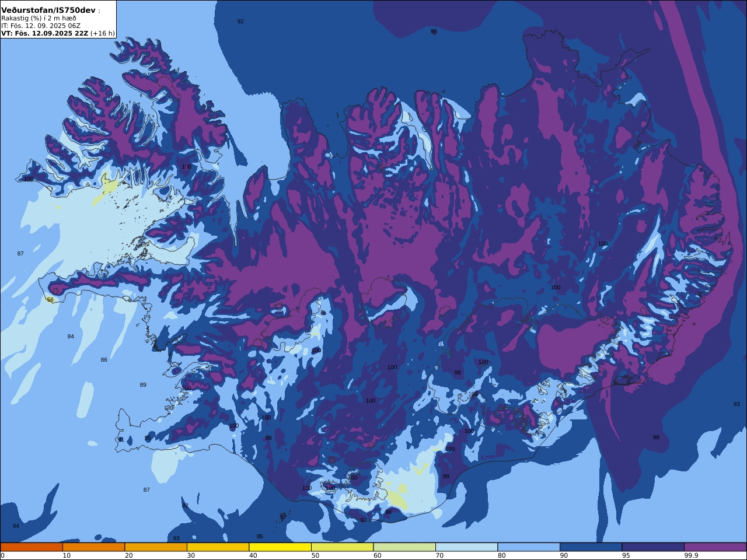This screenshot has width=747, height=560.
Task: Select the amber 20–30 legend swatch
Action: (x=156, y=547)
